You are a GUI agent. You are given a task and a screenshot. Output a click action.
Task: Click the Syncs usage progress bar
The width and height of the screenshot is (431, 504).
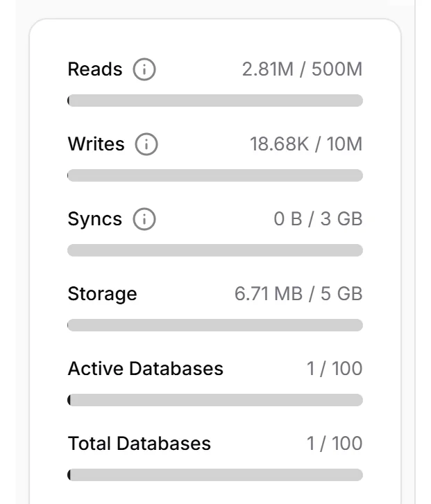[x=215, y=250]
